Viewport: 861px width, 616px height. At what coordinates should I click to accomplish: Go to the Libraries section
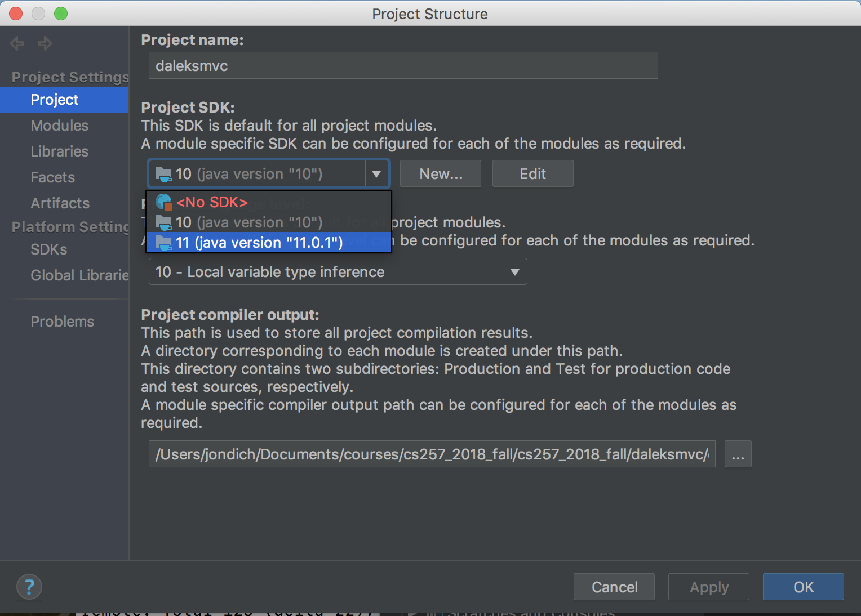(60, 151)
